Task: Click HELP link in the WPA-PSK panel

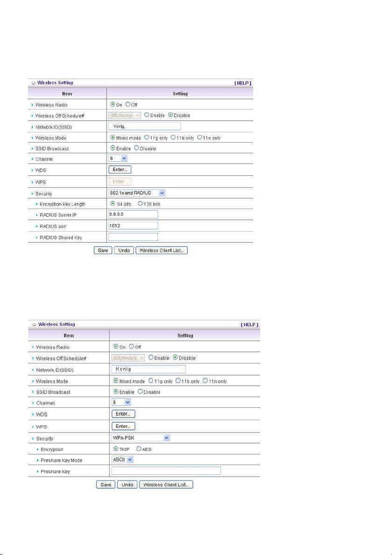Action: tap(249, 324)
